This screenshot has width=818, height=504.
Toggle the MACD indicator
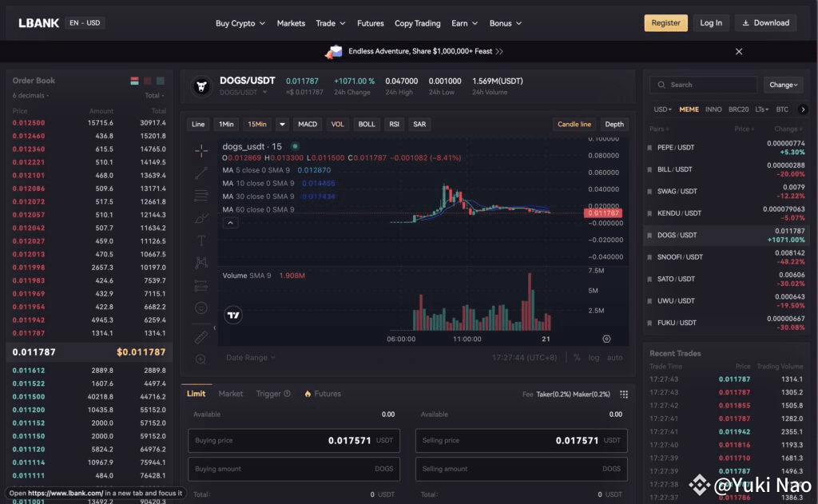[x=308, y=124]
